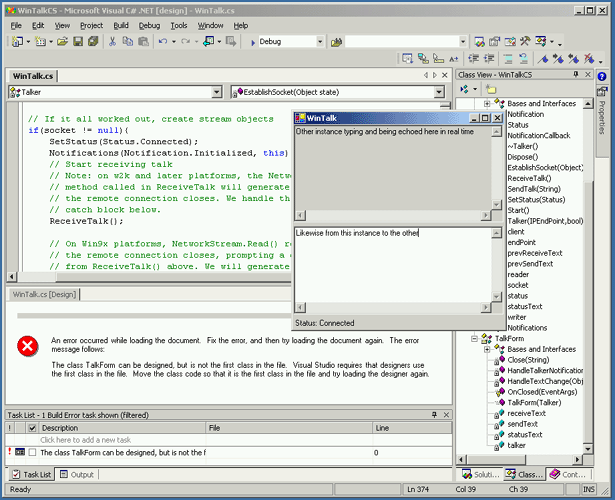Click the Increase Indent toolbar icon
615x500 pixels.
(x=489, y=59)
